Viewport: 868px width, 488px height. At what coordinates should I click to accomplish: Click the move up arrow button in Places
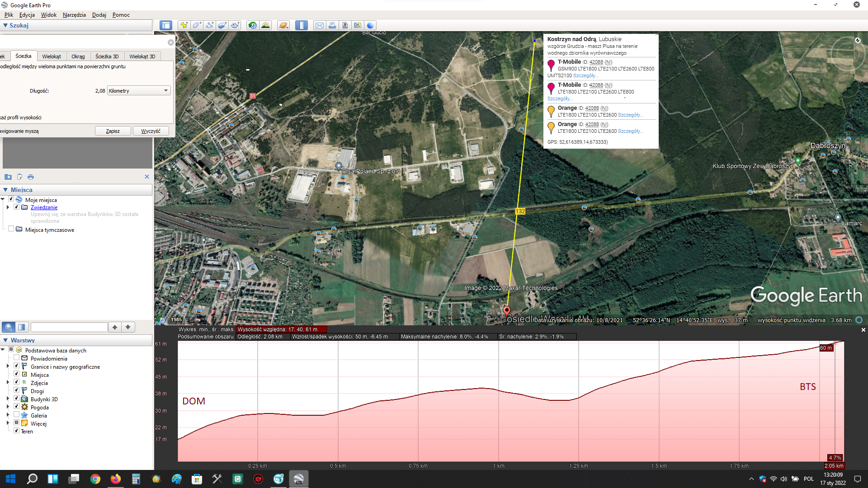tap(115, 327)
